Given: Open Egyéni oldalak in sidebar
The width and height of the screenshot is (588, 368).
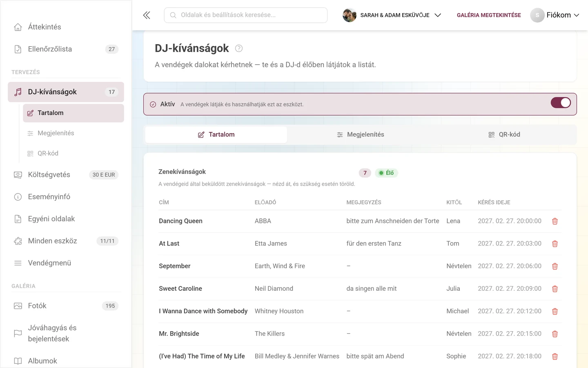Looking at the screenshot, I should coord(66,219).
